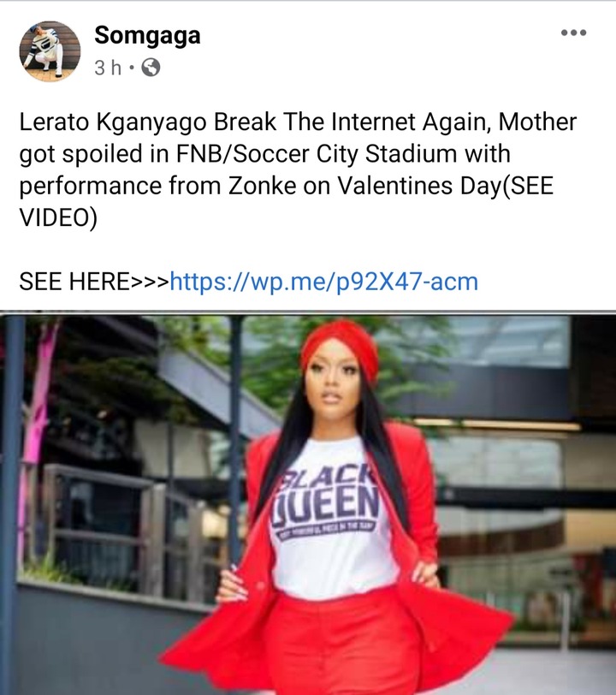Open the three-dots post options menu
Screen dimensions: 616x695
click(573, 33)
